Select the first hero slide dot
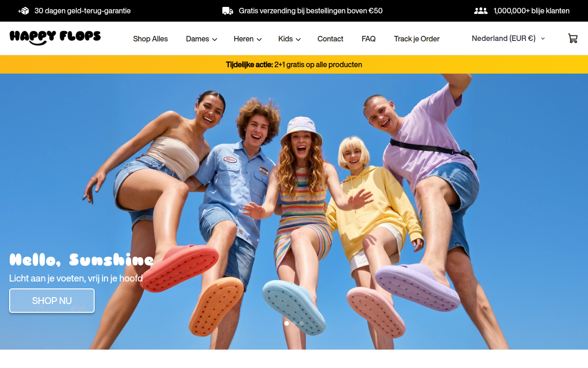588x368 pixels. coord(287,323)
